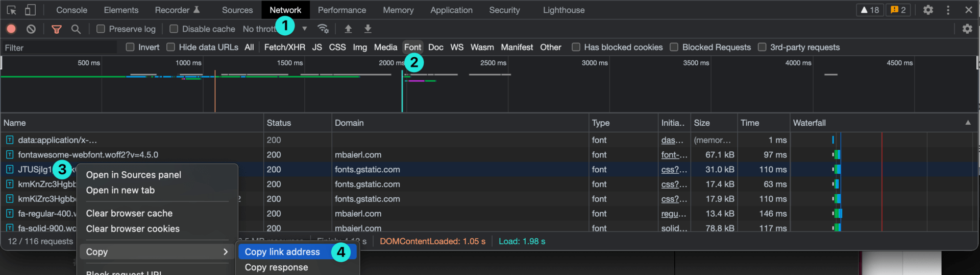
Task: Select Clear browser cache
Action: (129, 213)
